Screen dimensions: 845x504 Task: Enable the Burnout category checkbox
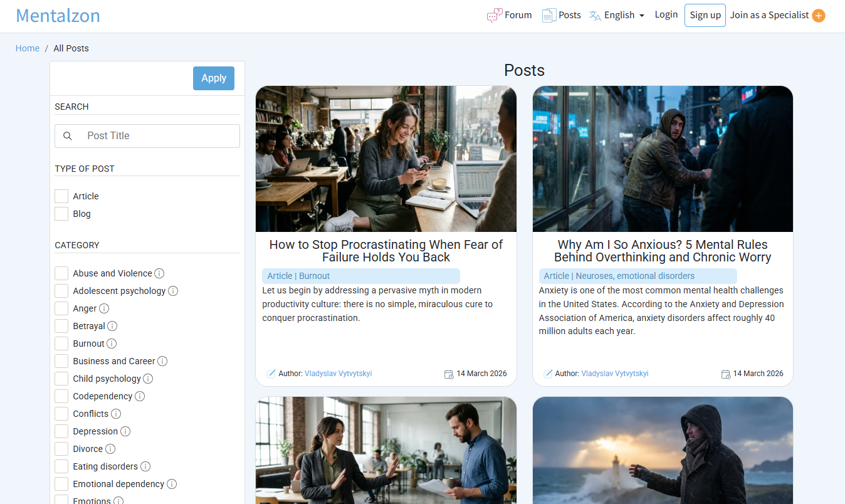click(x=61, y=344)
